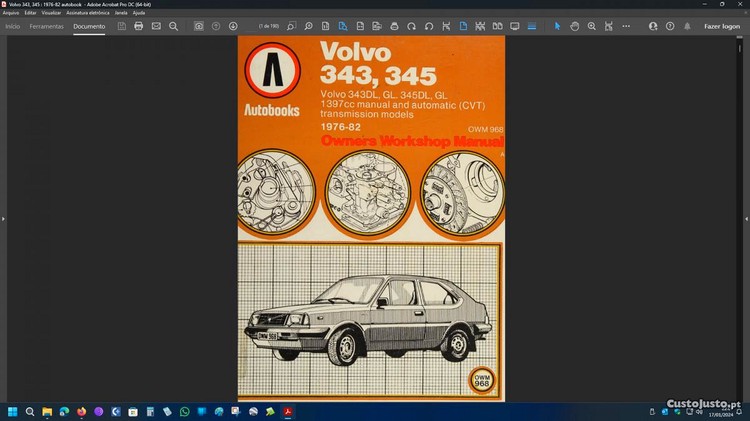
Task: Expand the right tools pane arrow
Action: (746, 218)
